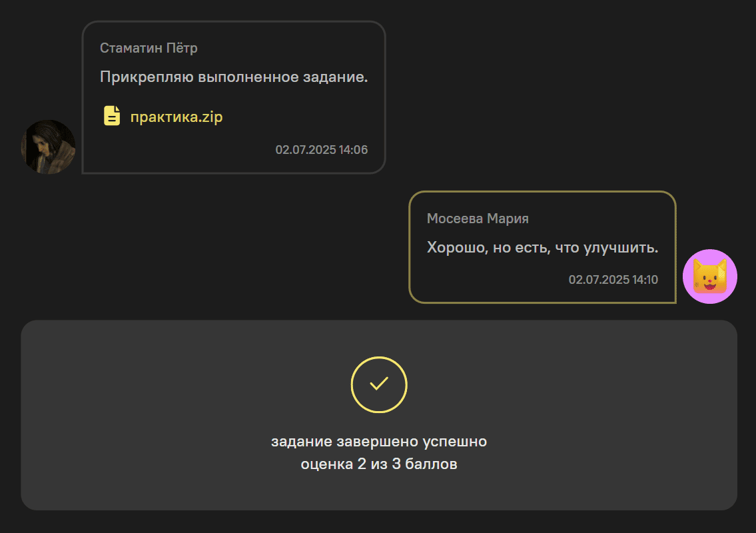Click the "задание завершено успешно" status line

coord(379,442)
